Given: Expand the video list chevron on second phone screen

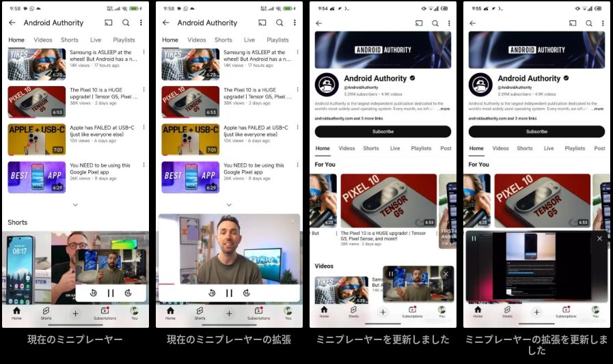Looking at the screenshot, I should click(229, 205).
